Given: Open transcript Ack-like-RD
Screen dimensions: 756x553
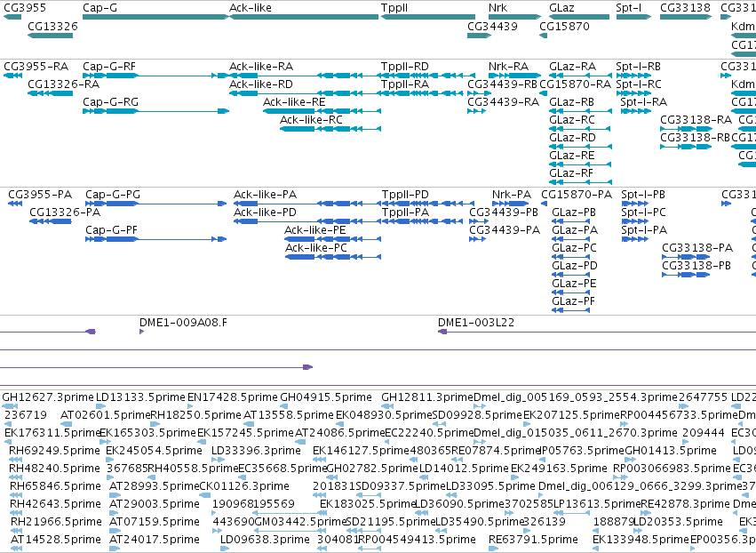Looking at the screenshot, I should (x=261, y=84).
